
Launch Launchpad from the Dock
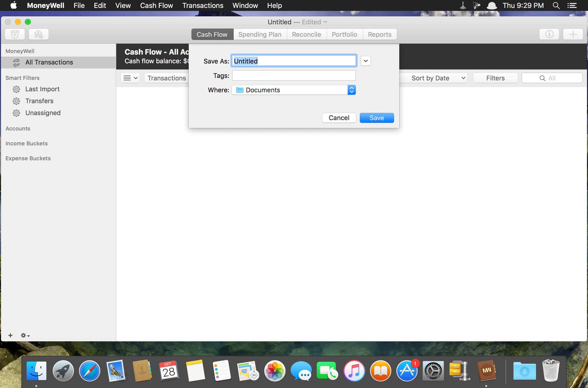63,371
